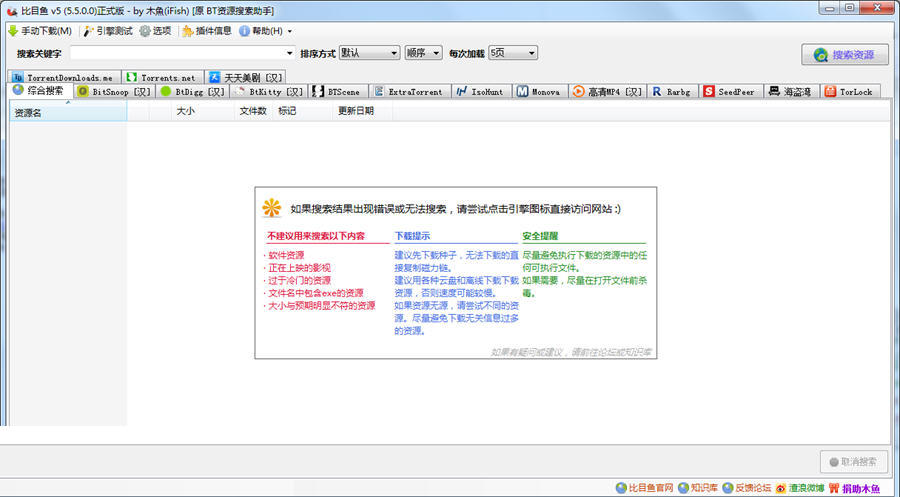Screen dimensions: 900x497
Task: Open the 排序方式 默认 dropdown
Action: click(x=368, y=53)
